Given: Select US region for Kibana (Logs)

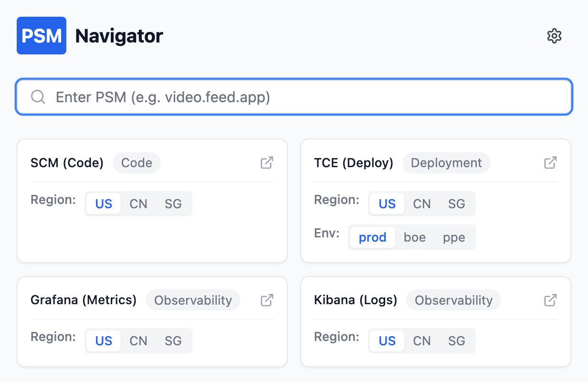Looking at the screenshot, I should (x=387, y=341).
